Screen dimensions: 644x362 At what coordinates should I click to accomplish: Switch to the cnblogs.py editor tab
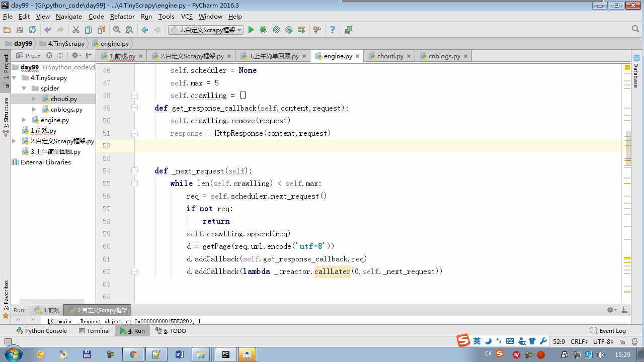(443, 56)
